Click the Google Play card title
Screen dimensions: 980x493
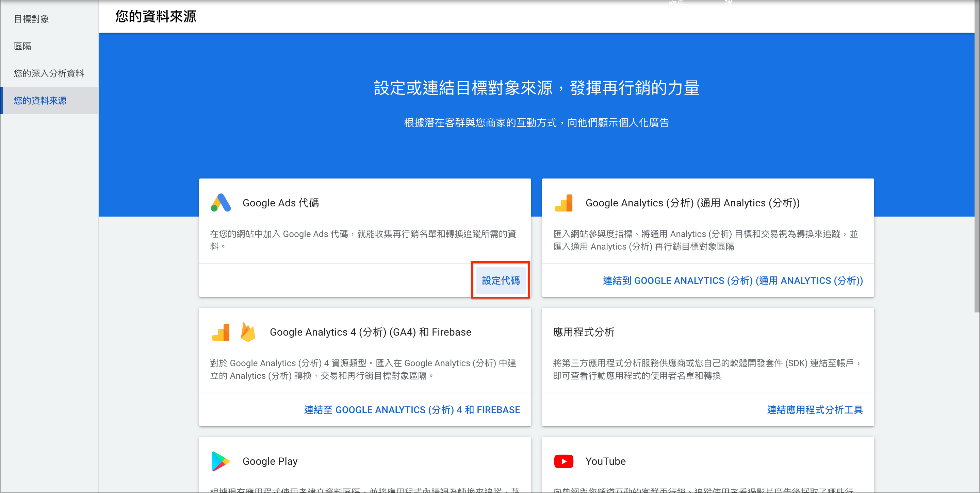tap(270, 461)
